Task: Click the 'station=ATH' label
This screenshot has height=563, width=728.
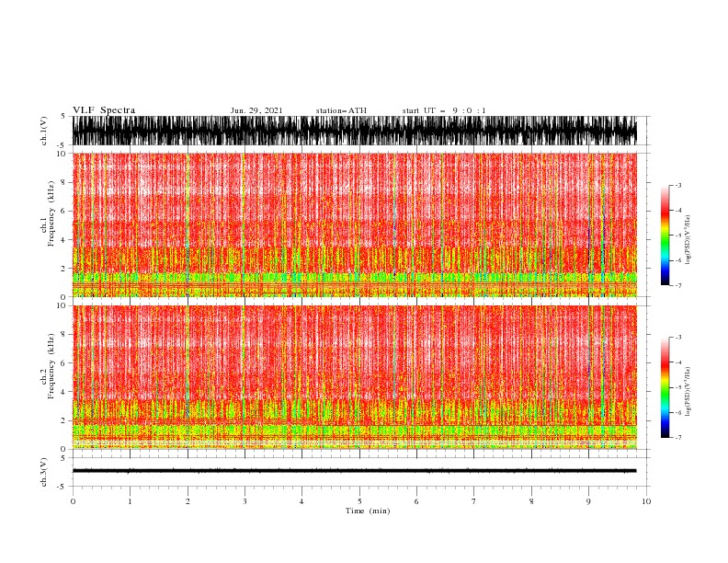Action: coord(341,110)
